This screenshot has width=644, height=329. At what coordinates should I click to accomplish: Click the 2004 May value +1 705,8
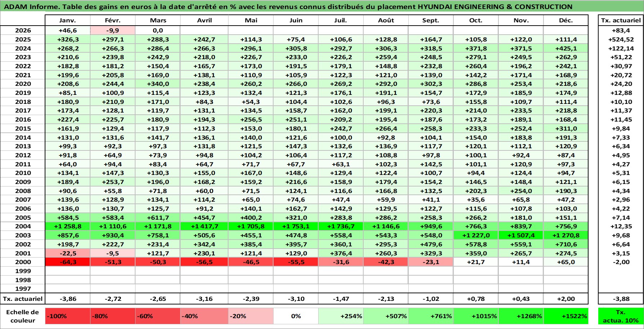coord(251,227)
